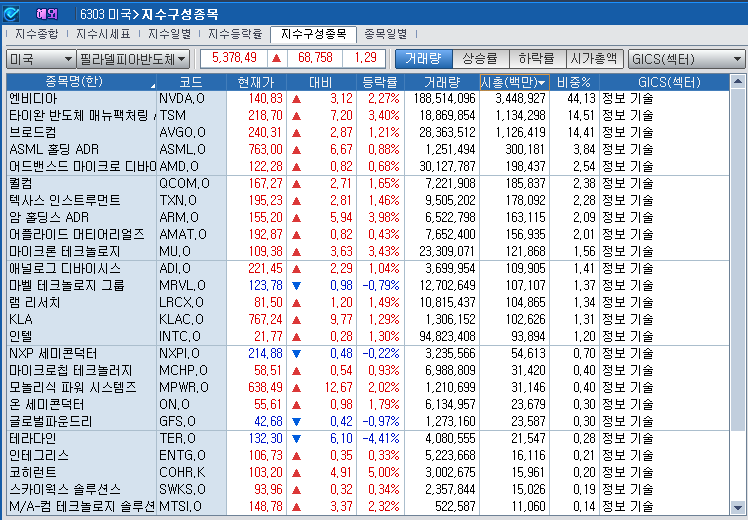This screenshot has height=520, width=748.
Task: Select the 테라다인 row name
Action: (x=33, y=438)
